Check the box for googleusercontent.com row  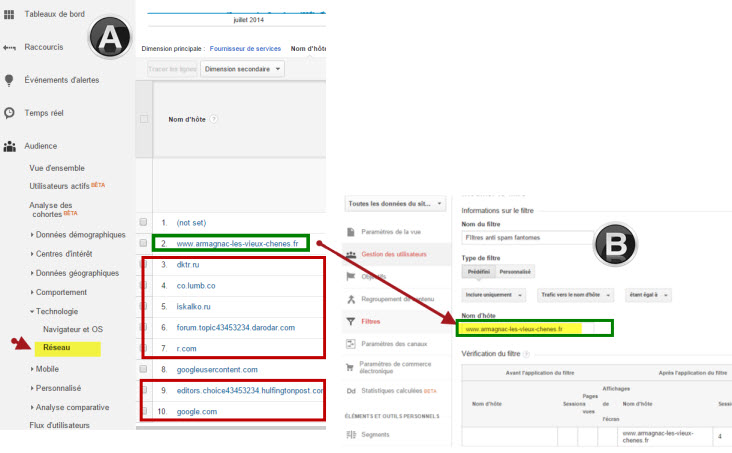click(143, 369)
